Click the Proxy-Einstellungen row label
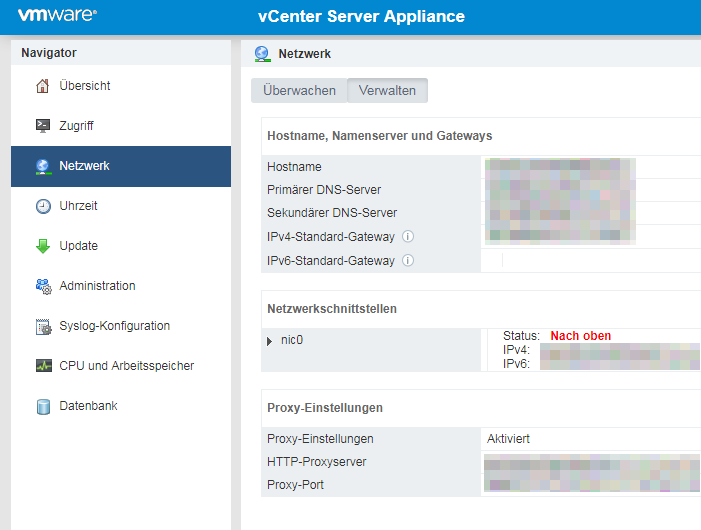The image size is (701, 530). 320,439
